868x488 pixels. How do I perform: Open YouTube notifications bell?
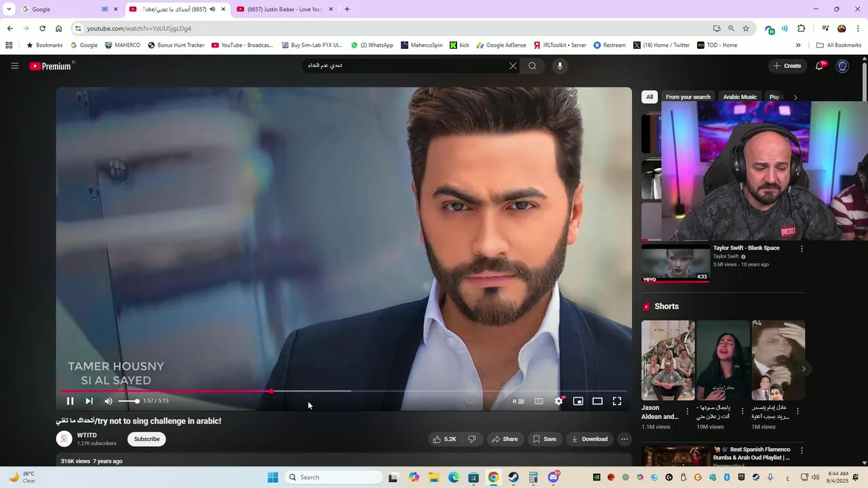820,66
